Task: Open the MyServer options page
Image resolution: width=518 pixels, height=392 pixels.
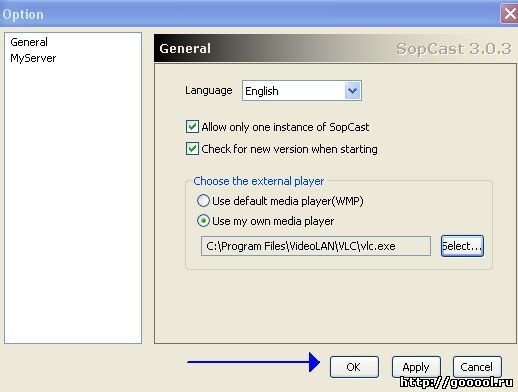Action: [x=33, y=58]
